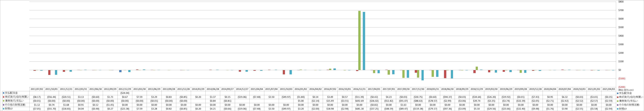Click the ($97.36) cell

447,109
